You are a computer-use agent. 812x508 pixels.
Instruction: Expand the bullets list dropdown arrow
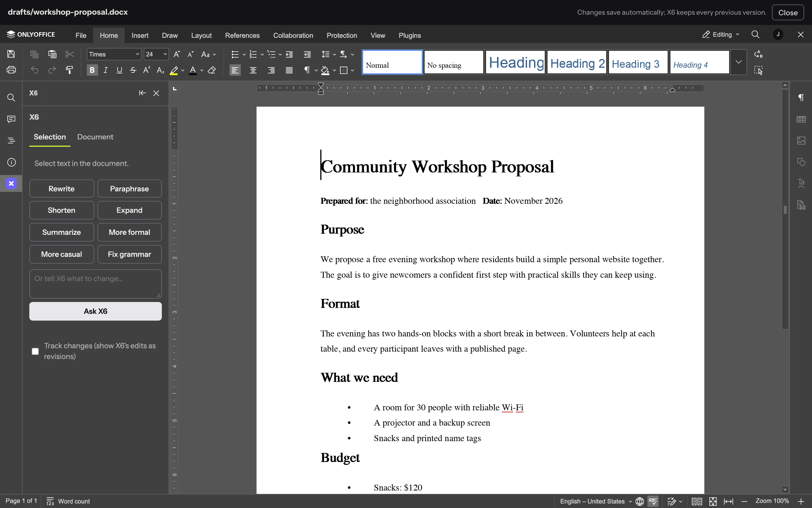[x=244, y=54]
